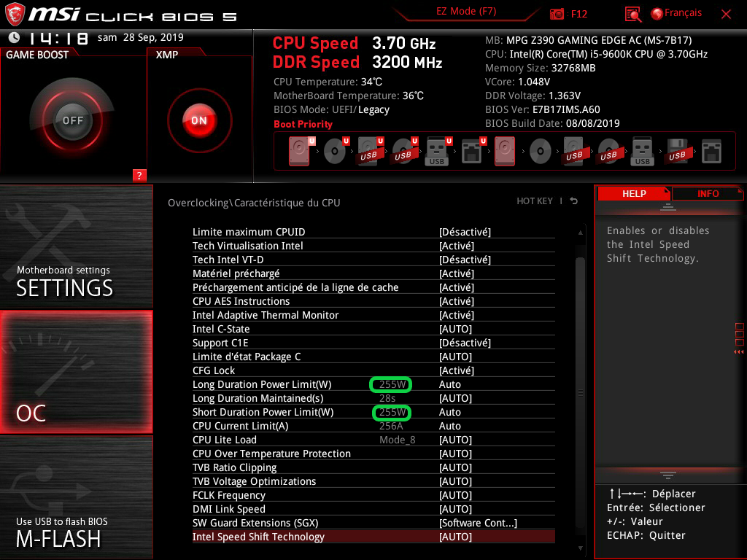The width and height of the screenshot is (747, 560).
Task: Open Long Duration Maintained(s) AUTO value
Action: (455, 398)
